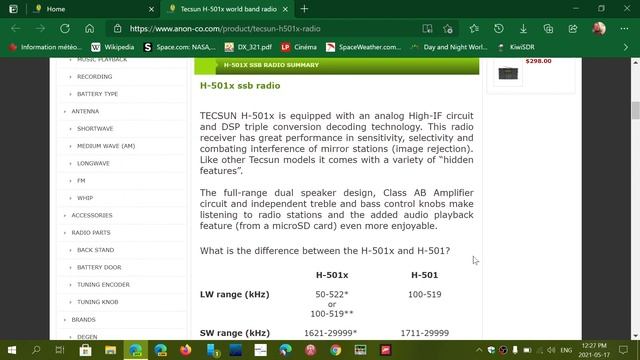
Task: Open the Windows Start menu
Action: coord(12,350)
